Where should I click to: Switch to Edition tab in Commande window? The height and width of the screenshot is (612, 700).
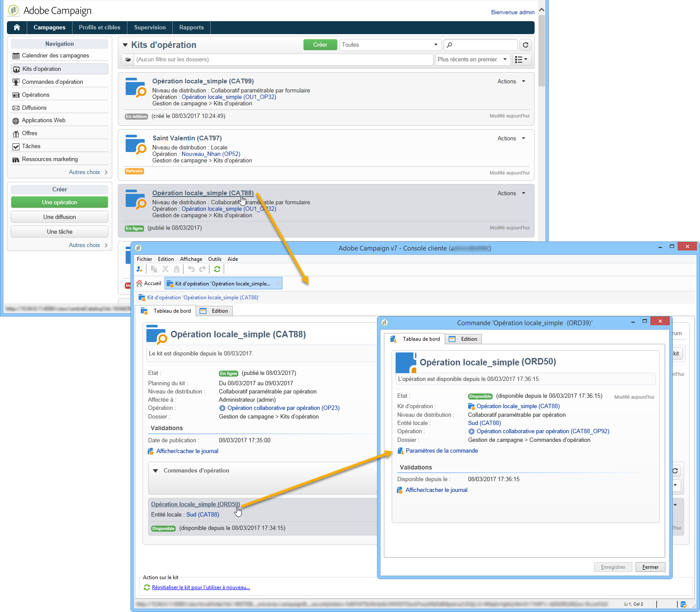pyautogui.click(x=463, y=339)
